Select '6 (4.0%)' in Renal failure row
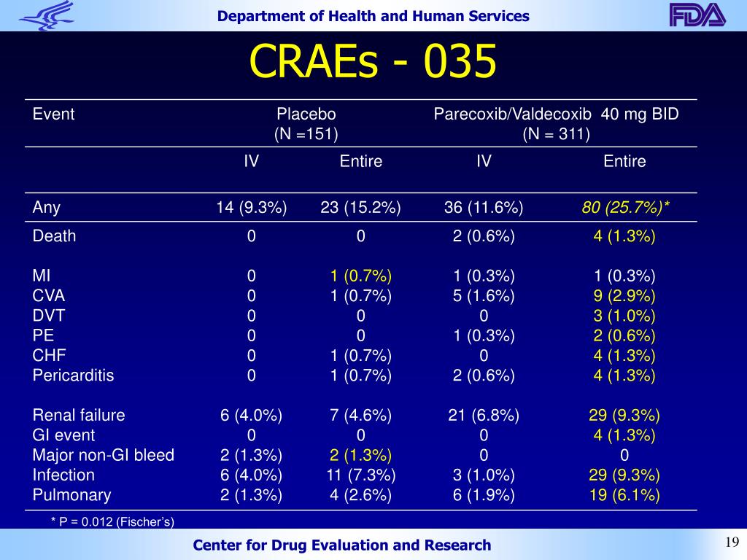Viewport: 747px width, 560px height. (252, 415)
